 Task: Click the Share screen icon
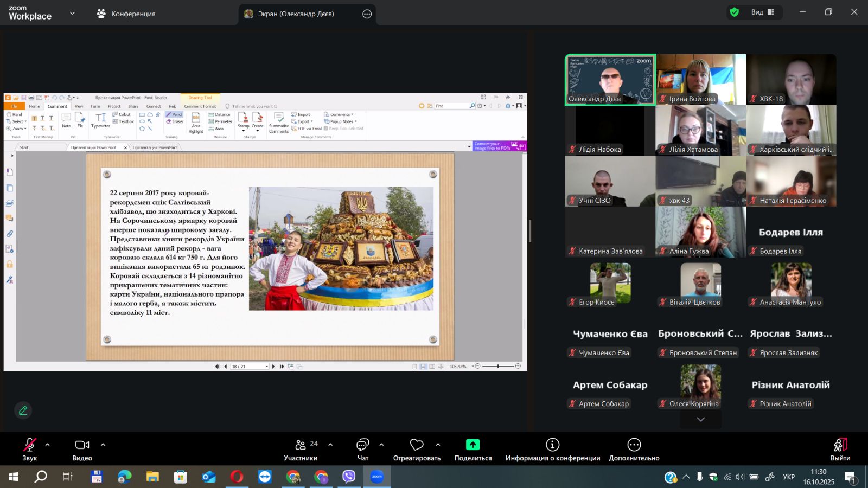tap(473, 445)
